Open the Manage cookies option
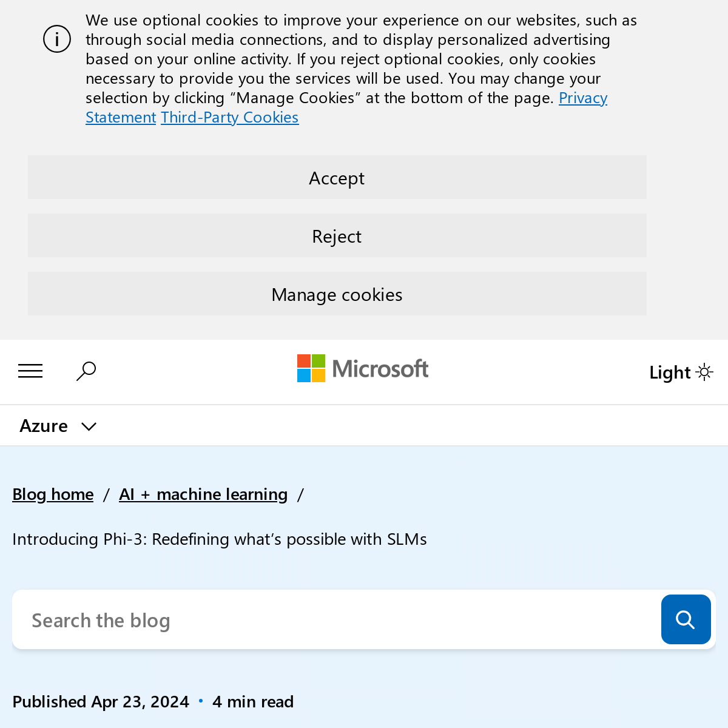 point(337,294)
